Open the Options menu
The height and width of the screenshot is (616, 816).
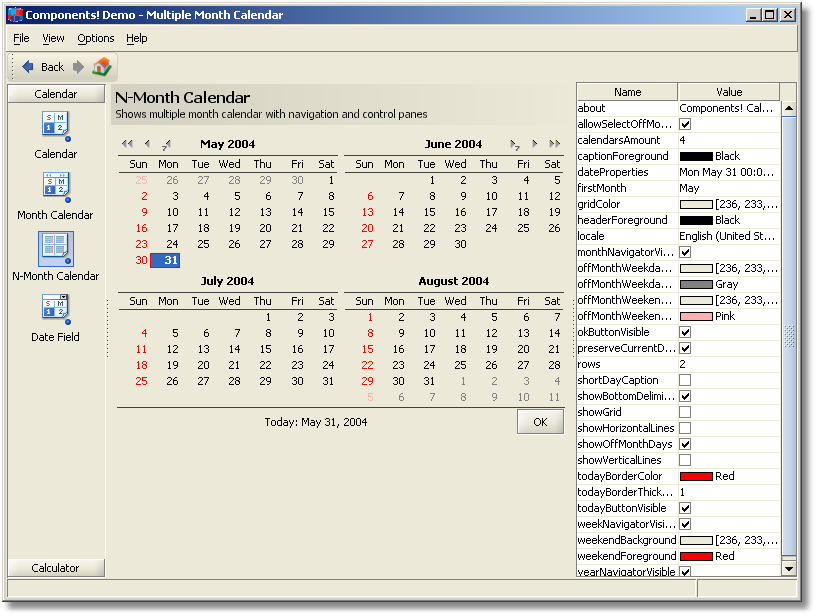coord(96,38)
